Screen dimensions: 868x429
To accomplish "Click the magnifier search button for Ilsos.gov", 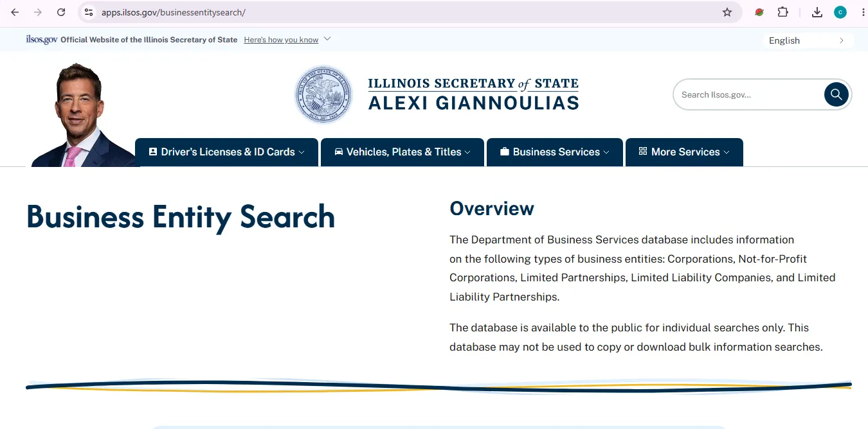I will [x=836, y=94].
